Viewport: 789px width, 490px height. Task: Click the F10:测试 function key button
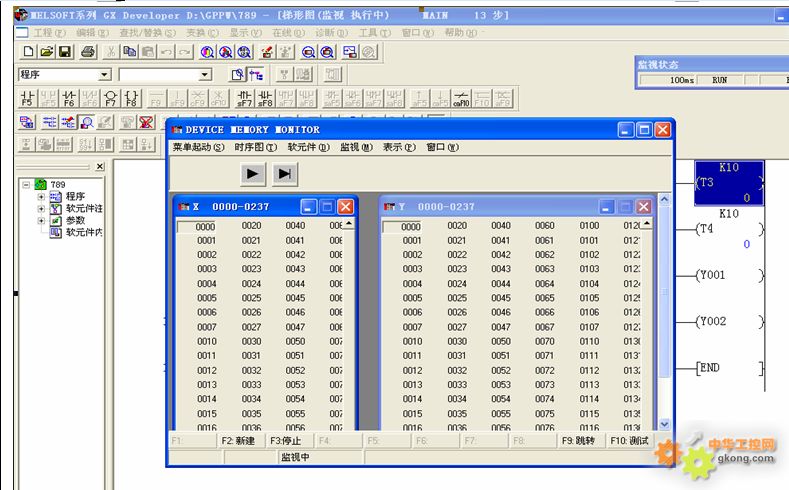[630, 441]
